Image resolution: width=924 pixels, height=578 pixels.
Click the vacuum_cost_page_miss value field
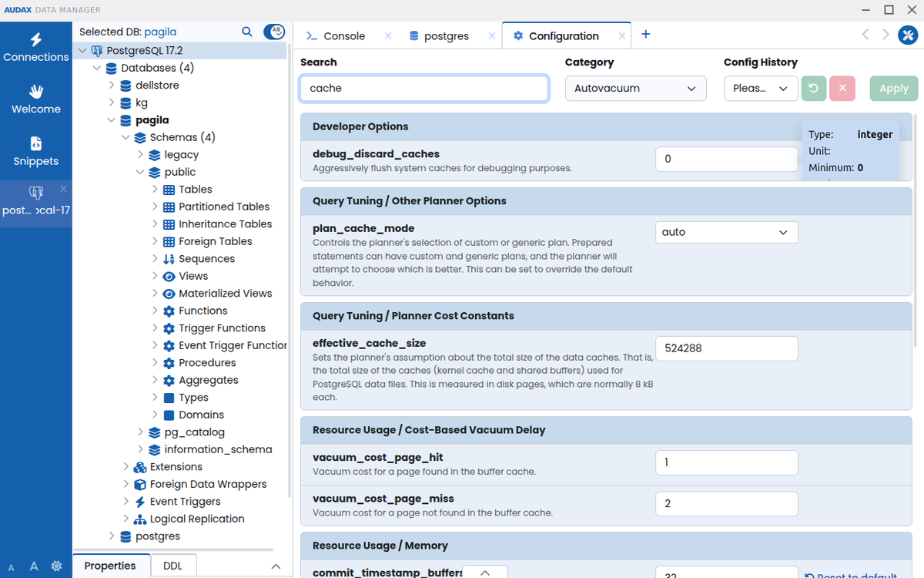pos(727,503)
